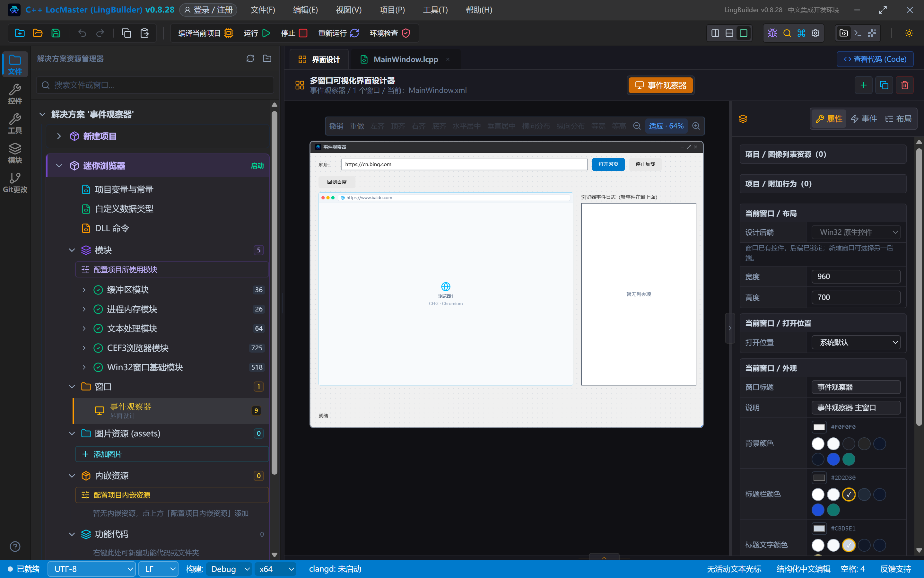Collapse the 迷你浏览器 project node
The width and height of the screenshot is (924, 578).
point(59,166)
